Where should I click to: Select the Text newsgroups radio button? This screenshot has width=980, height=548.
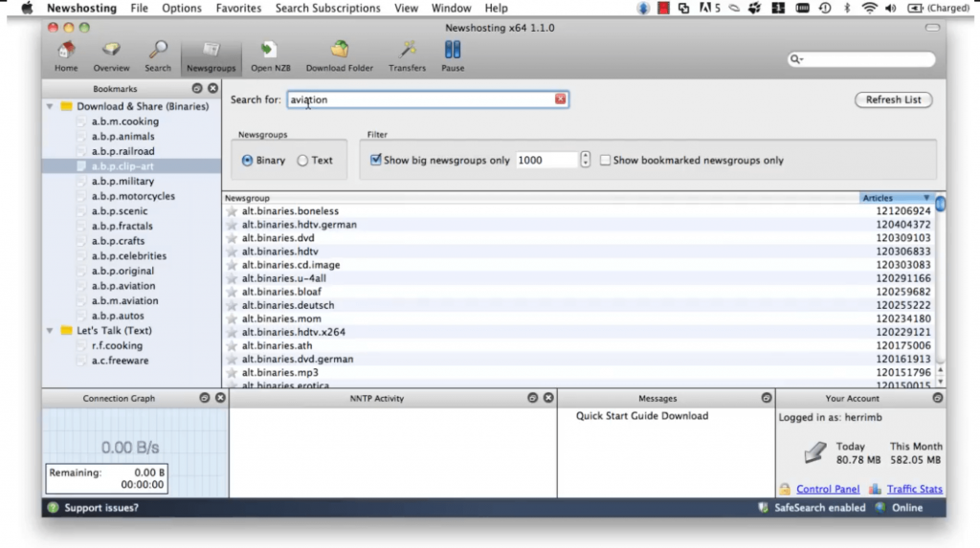click(302, 161)
